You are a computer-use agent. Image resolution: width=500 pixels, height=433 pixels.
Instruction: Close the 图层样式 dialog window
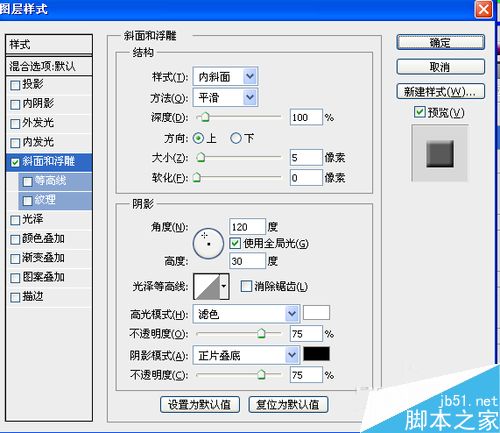coord(484,9)
